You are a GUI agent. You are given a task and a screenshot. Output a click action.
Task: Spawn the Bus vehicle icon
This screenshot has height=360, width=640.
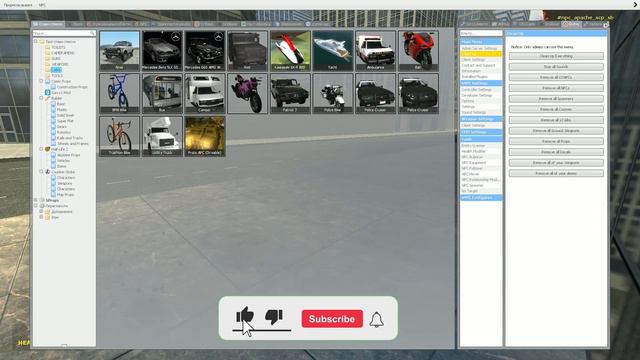click(x=162, y=93)
